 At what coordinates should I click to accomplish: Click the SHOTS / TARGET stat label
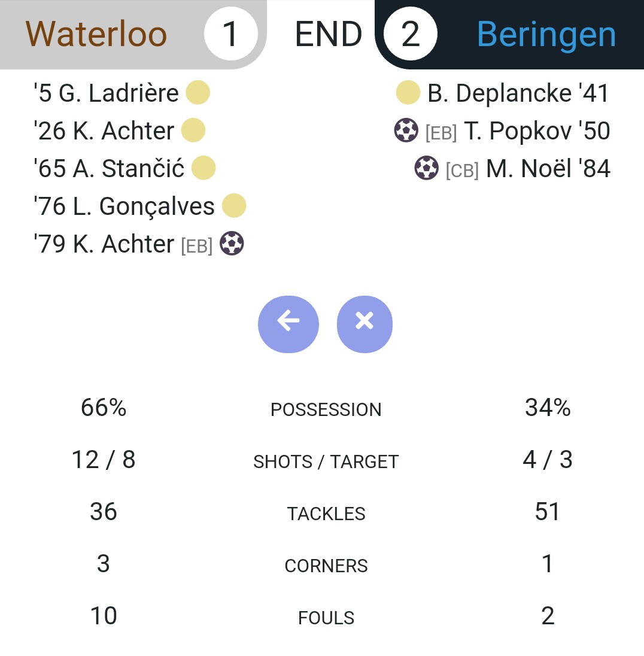pyautogui.click(x=326, y=462)
